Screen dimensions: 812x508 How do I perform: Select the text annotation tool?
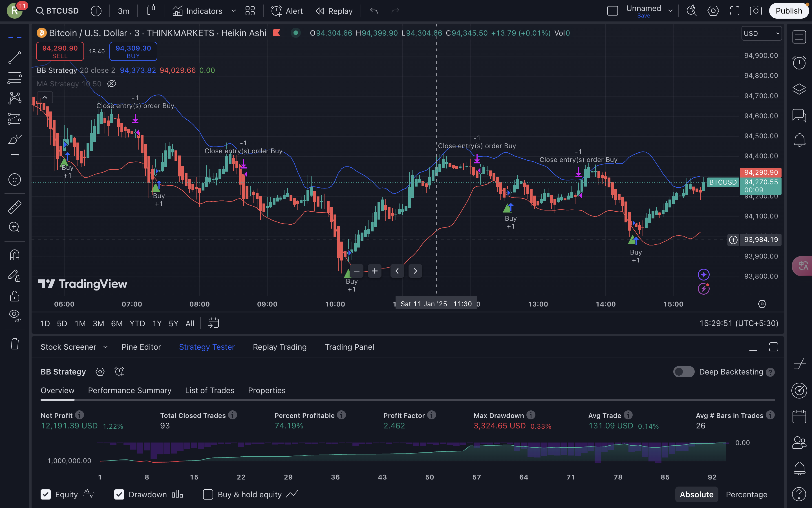(x=15, y=159)
